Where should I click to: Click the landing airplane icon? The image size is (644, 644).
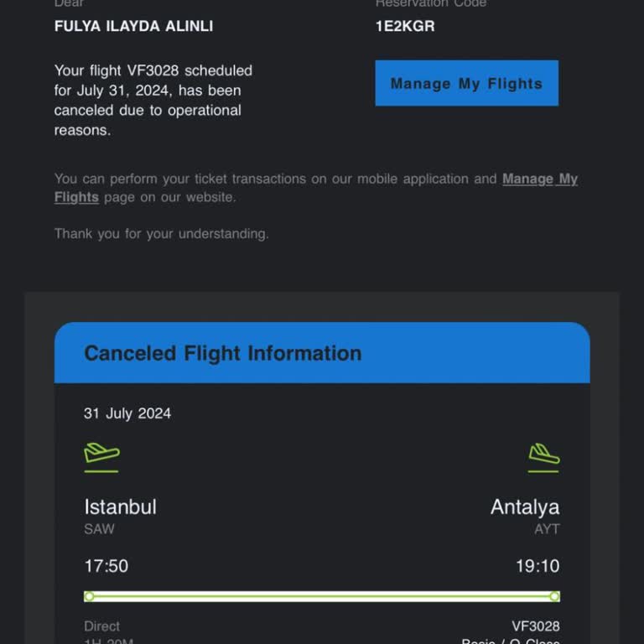(x=543, y=458)
